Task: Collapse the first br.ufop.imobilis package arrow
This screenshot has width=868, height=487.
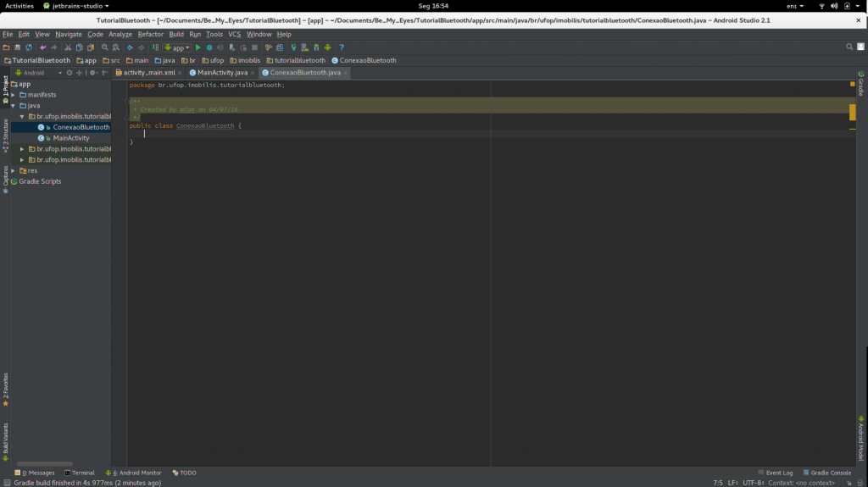Action: point(22,116)
